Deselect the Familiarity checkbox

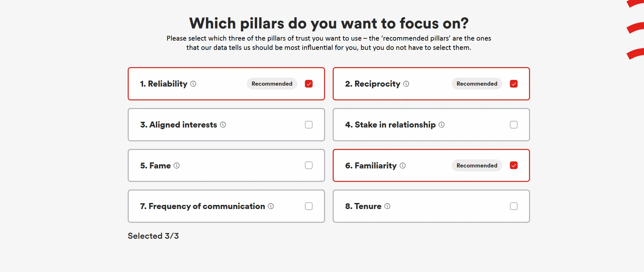coord(514,165)
